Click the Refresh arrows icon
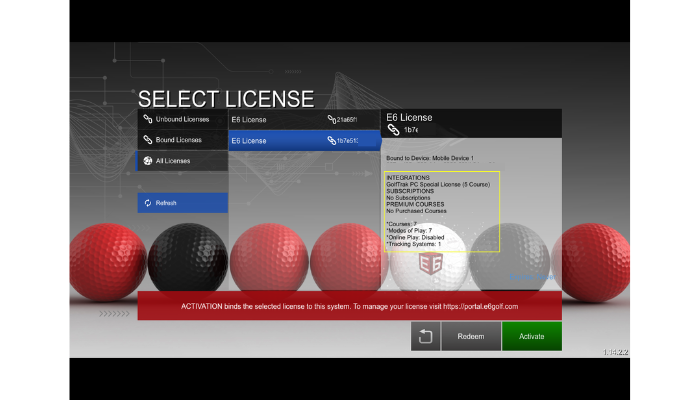 click(x=147, y=203)
